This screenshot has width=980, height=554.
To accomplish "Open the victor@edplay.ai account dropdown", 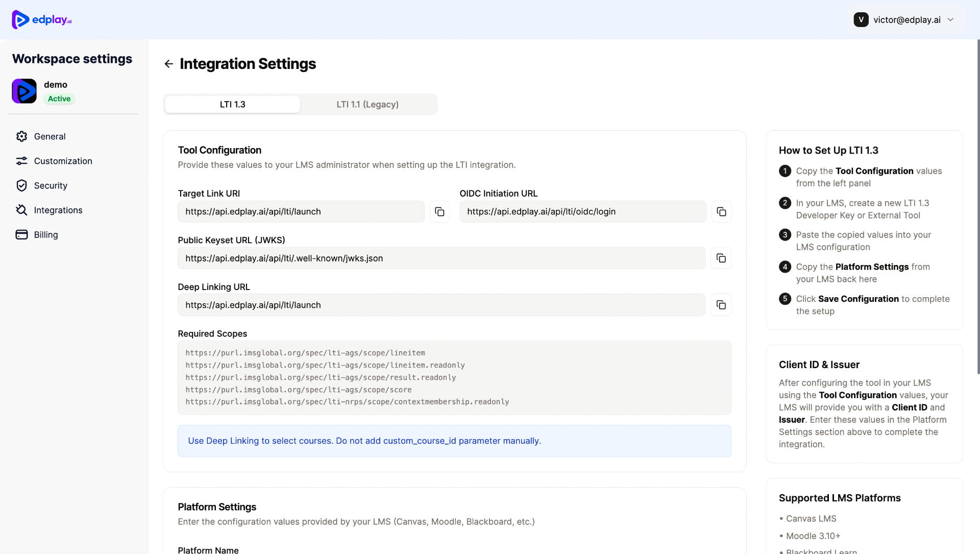I will (904, 19).
